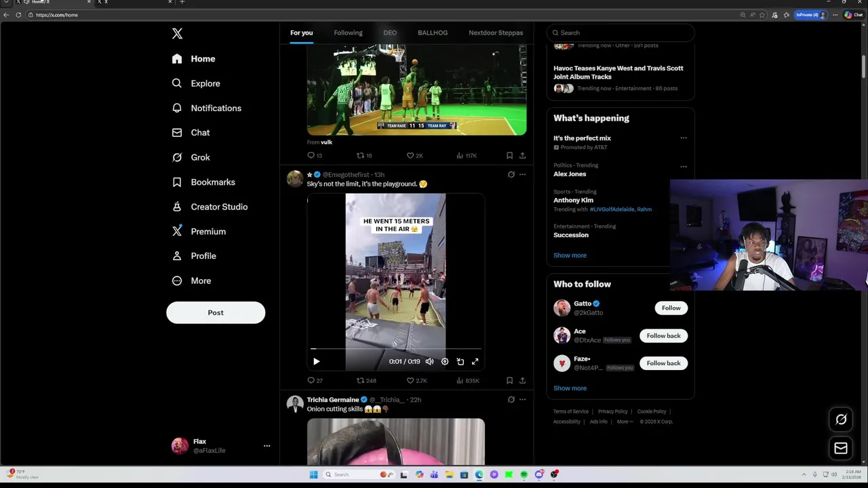The image size is (868, 488).
Task: Open more options for AT&T promoted trend
Action: [684, 138]
